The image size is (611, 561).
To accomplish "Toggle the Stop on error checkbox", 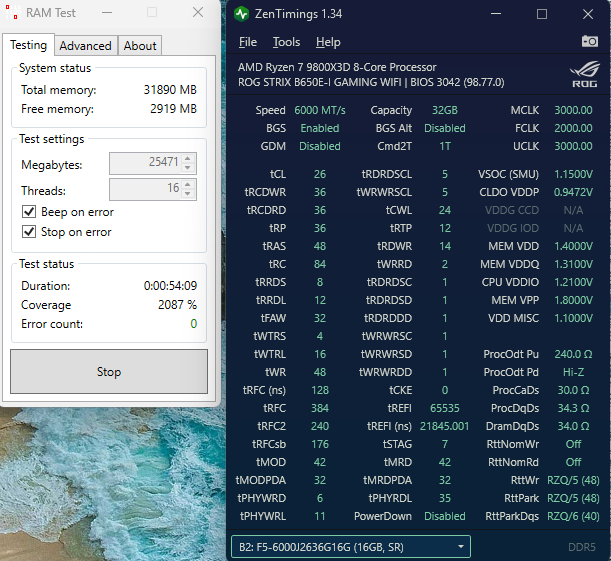I will pyautogui.click(x=29, y=231).
